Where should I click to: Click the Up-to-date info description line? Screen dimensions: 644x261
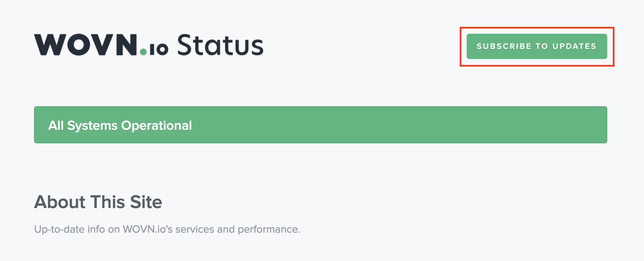[167, 229]
